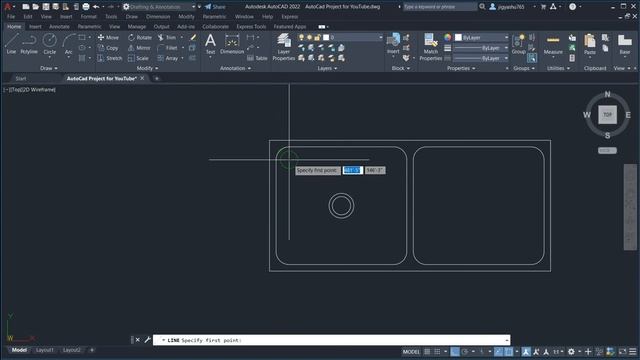Toggle MODEL space button
Screen dimensions: 640x360
point(411,351)
